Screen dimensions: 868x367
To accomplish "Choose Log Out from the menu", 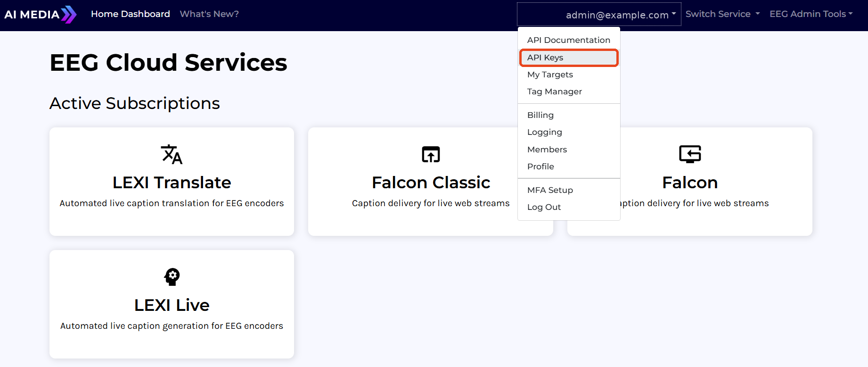I will pyautogui.click(x=569, y=207).
